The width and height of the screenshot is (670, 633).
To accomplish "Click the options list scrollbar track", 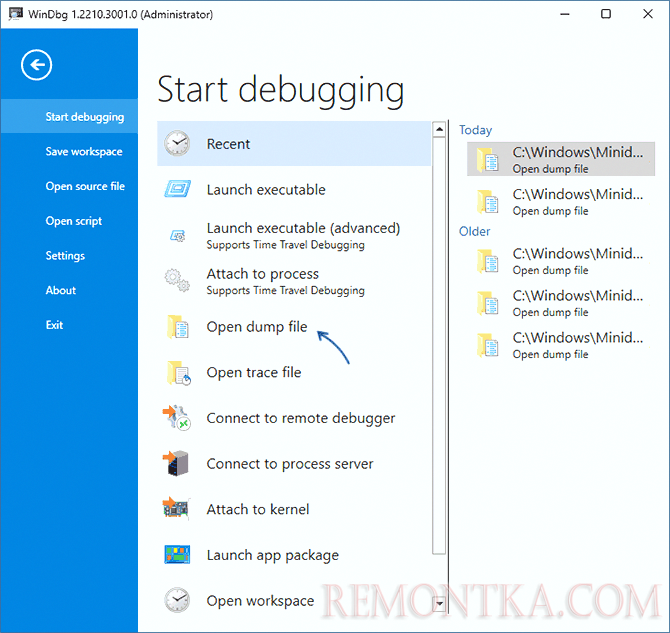I will [439, 345].
